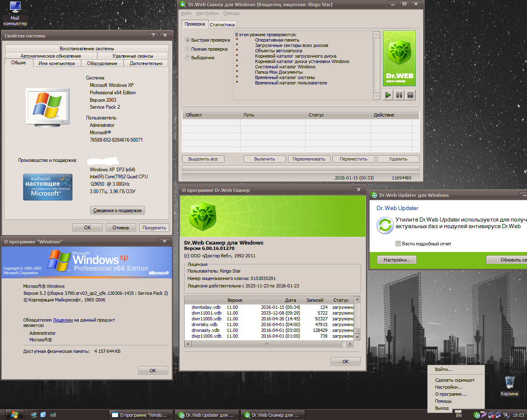Screen dimensions: 527x420
Task: Click the Windows XP monitor logo in System Properties
Action: pos(47,106)
